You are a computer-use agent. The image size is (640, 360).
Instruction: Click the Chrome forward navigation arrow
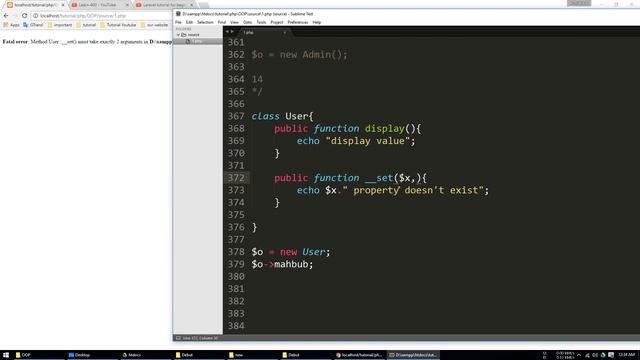tap(15, 16)
